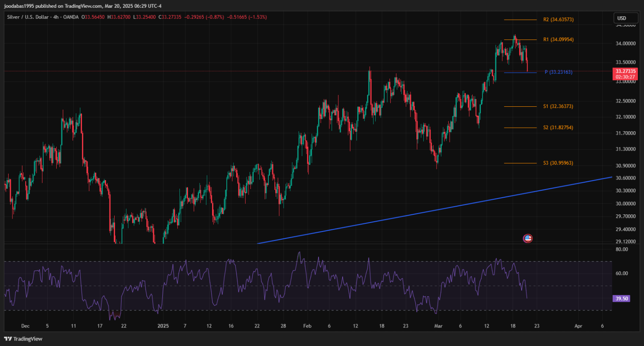Click the red current price tag 33.27335
This screenshot has height=346, width=644.
tap(626, 71)
